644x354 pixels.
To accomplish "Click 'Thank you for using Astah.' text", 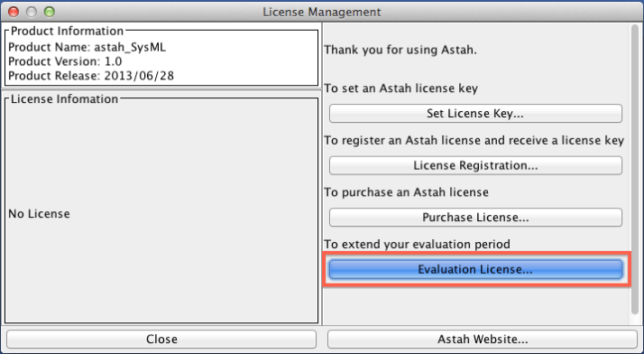I will [400, 51].
